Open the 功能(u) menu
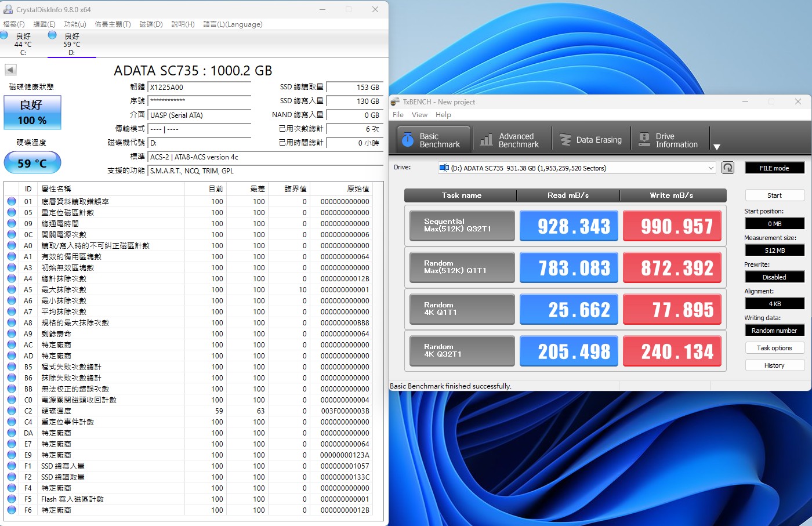This screenshot has height=526, width=812. [75, 24]
